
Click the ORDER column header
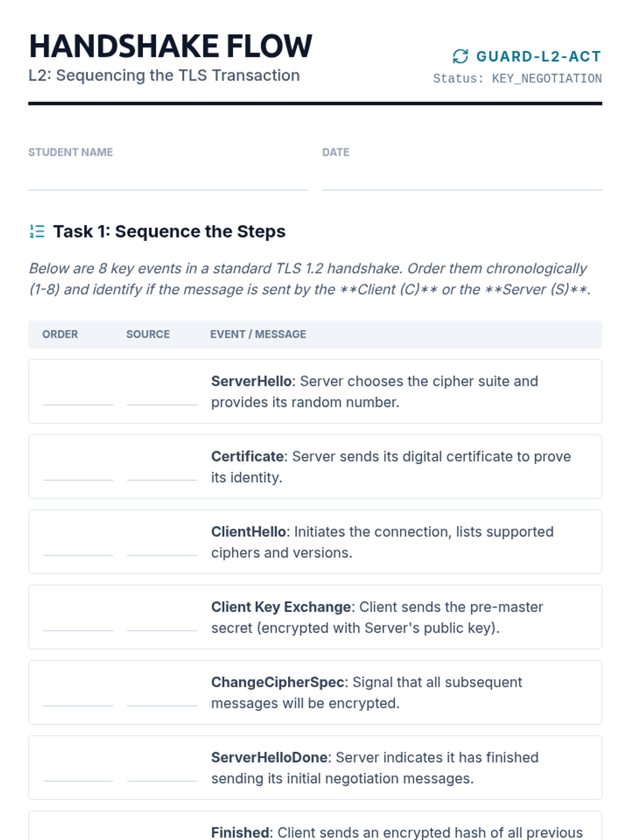coord(60,334)
